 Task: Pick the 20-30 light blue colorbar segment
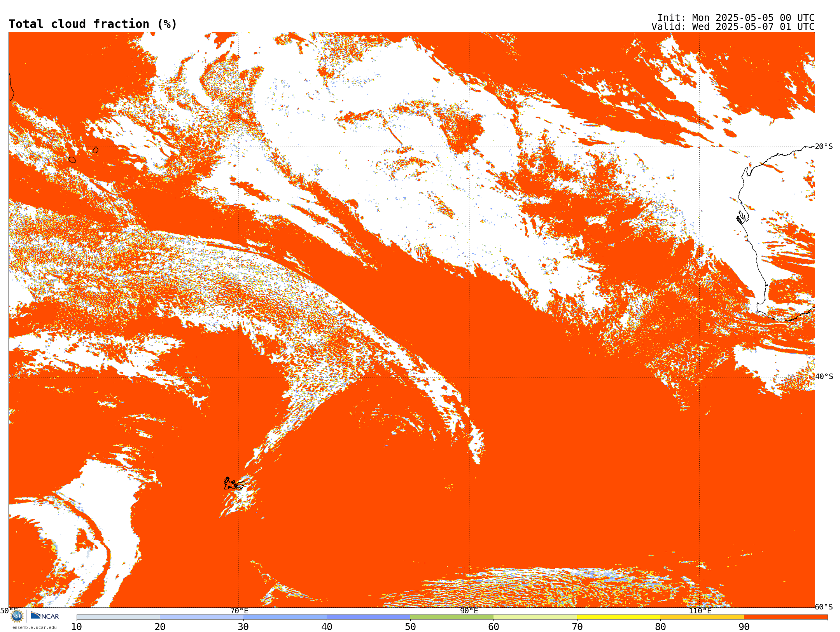201,617
